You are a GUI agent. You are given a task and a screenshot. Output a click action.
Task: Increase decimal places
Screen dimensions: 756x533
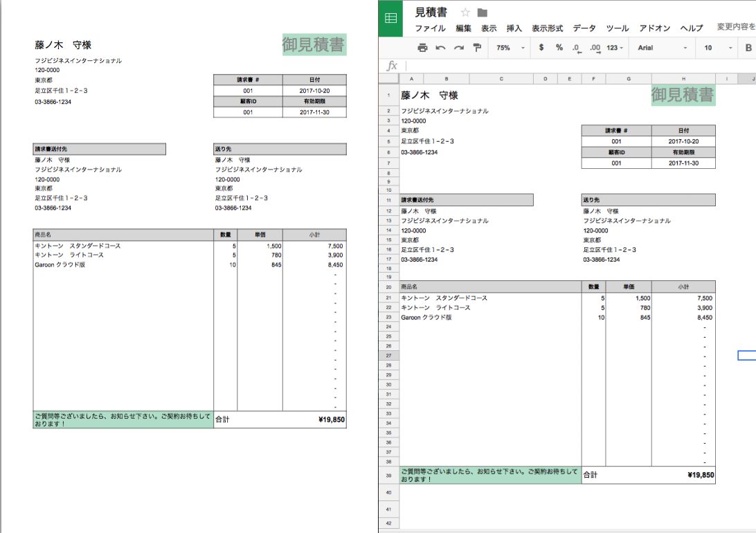click(595, 48)
